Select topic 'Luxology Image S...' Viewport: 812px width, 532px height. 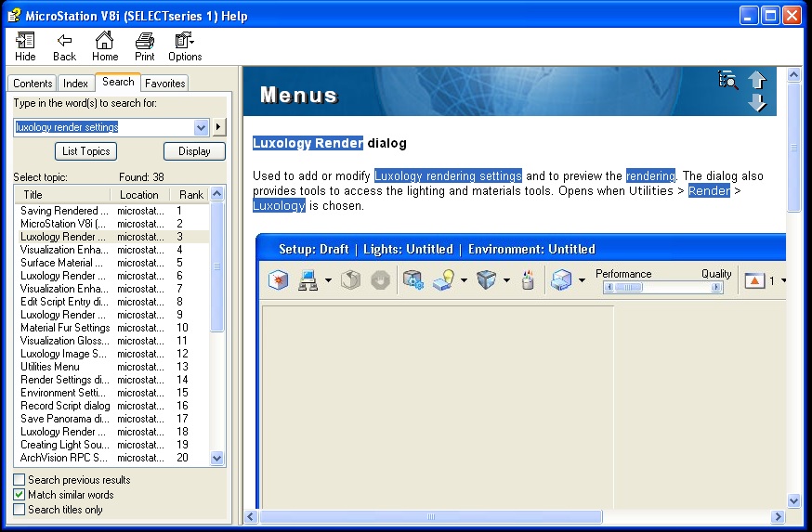pyautogui.click(x=112, y=354)
